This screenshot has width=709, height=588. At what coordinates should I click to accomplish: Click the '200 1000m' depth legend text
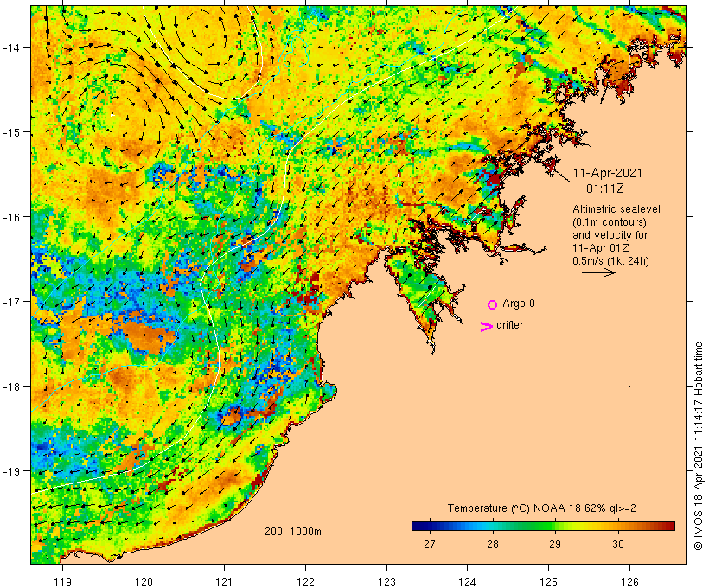(293, 532)
